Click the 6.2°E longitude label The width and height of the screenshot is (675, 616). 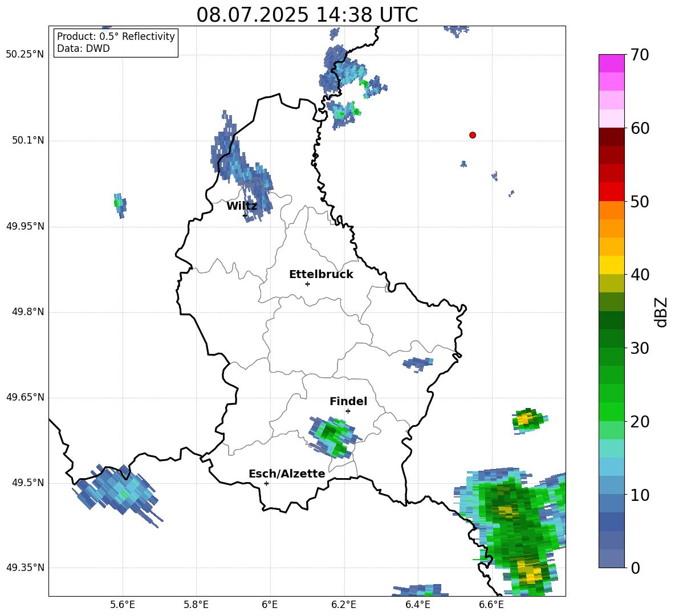coord(344,605)
